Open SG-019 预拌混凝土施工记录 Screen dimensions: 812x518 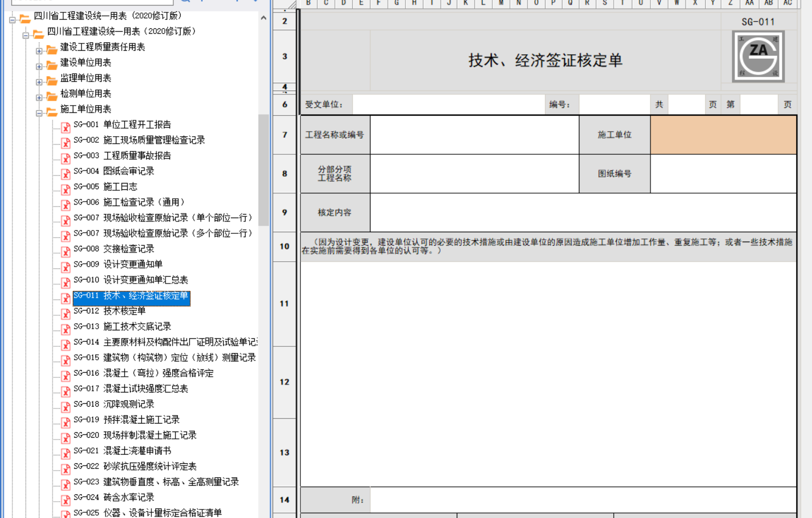click(126, 420)
